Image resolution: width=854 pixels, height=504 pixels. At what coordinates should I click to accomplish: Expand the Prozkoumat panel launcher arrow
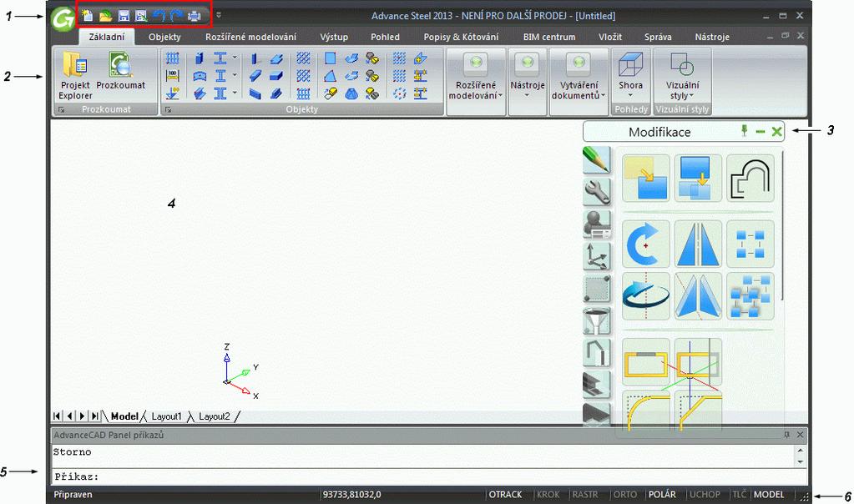tap(61, 110)
